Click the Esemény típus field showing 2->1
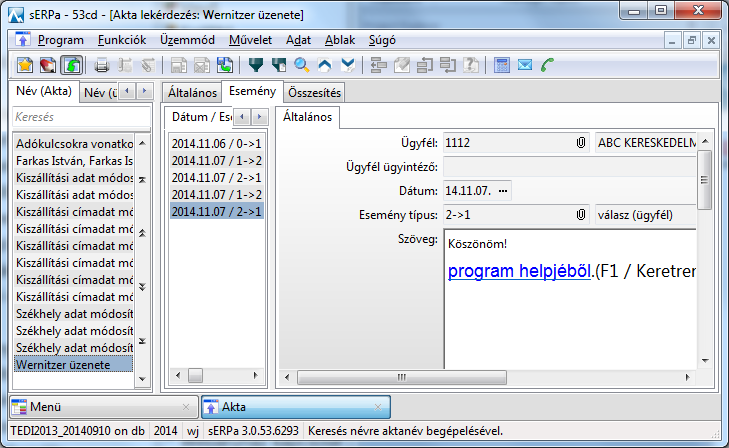This screenshot has width=729, height=448. 516,215
